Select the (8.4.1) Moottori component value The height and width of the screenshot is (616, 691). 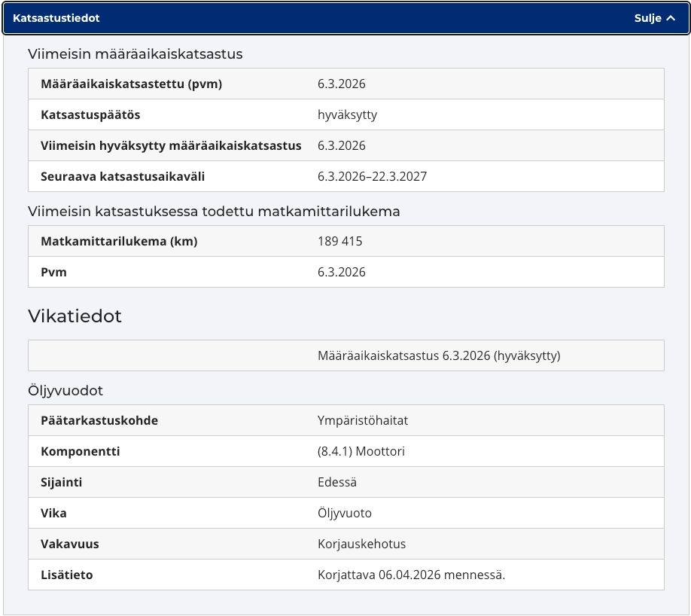pyautogui.click(x=361, y=452)
